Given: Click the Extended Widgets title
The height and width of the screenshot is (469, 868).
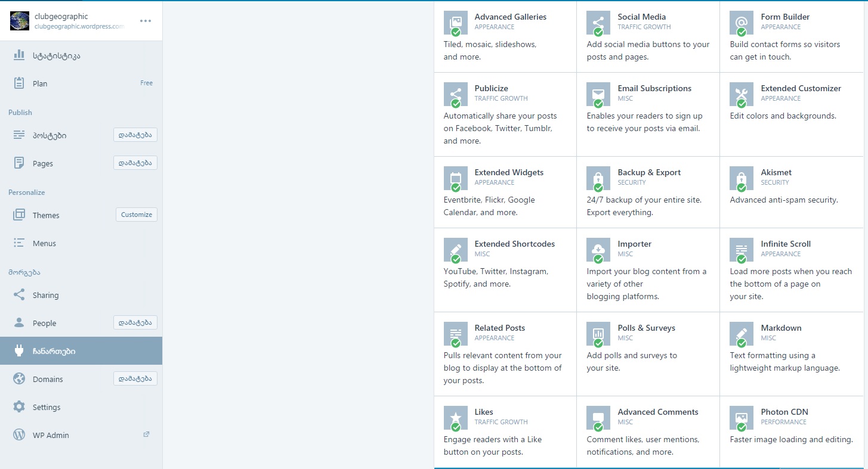Looking at the screenshot, I should coord(509,172).
